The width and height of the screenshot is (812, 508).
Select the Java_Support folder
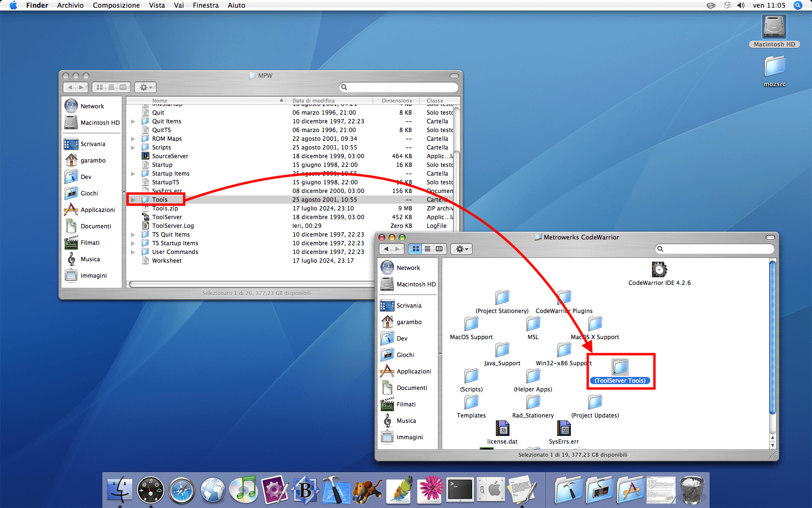[x=502, y=349]
